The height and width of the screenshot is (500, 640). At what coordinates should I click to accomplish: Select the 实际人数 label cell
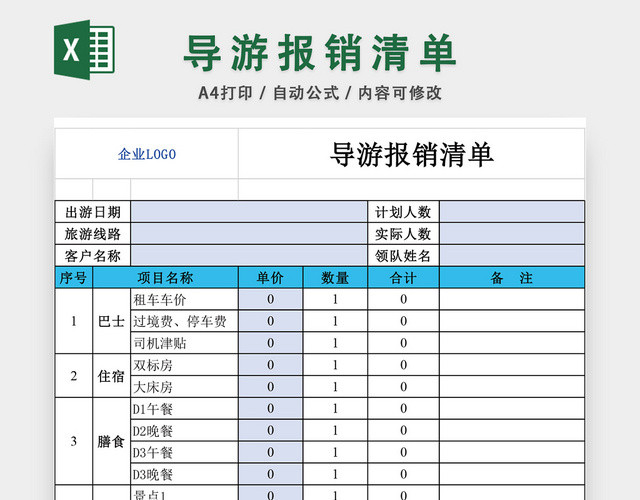pos(403,234)
